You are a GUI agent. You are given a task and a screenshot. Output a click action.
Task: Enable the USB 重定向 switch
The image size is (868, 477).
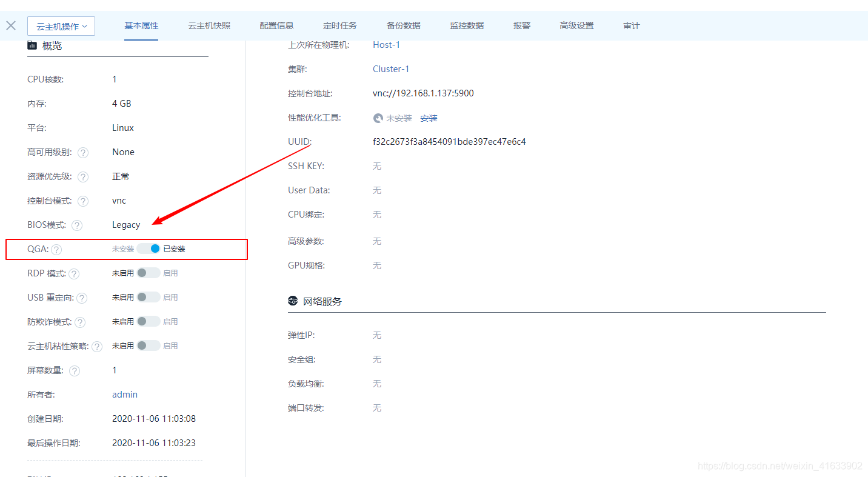point(149,297)
